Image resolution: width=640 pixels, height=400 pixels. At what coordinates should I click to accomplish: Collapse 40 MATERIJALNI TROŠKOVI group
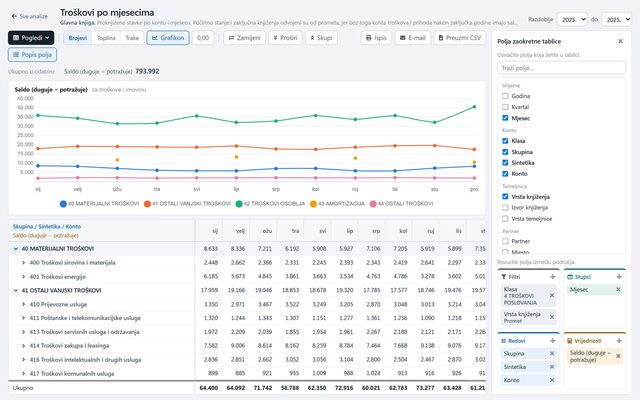(x=16, y=249)
